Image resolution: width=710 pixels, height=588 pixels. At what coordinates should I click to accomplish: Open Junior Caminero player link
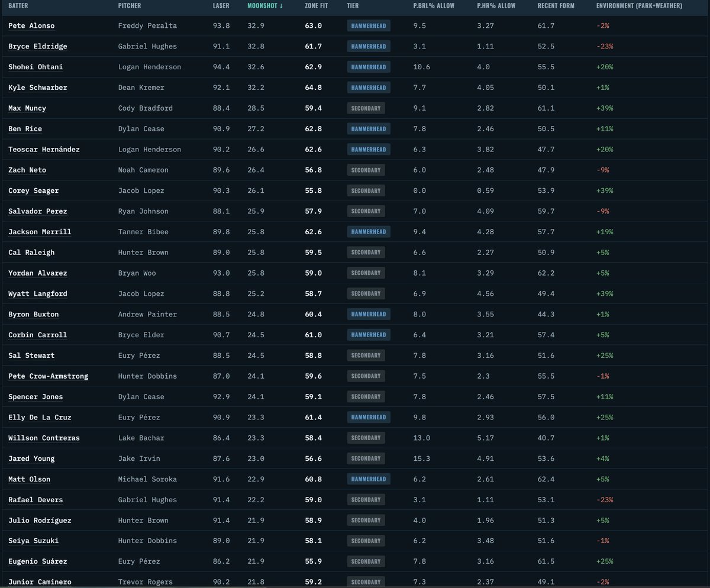pyautogui.click(x=40, y=582)
